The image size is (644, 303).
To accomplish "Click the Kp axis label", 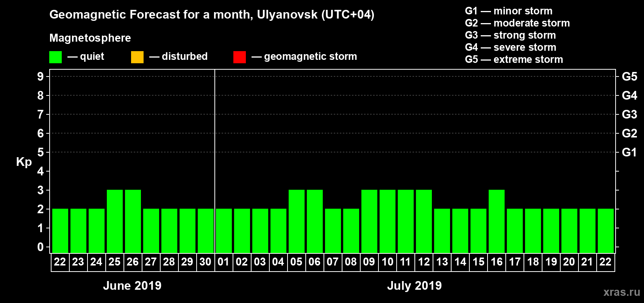I will (24, 162).
